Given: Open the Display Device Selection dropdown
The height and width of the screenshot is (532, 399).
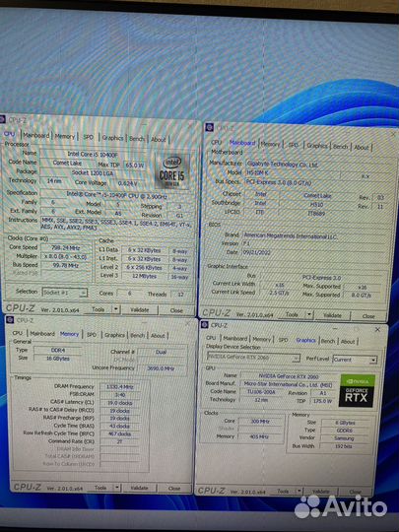Looking at the screenshot, I should pos(253,358).
